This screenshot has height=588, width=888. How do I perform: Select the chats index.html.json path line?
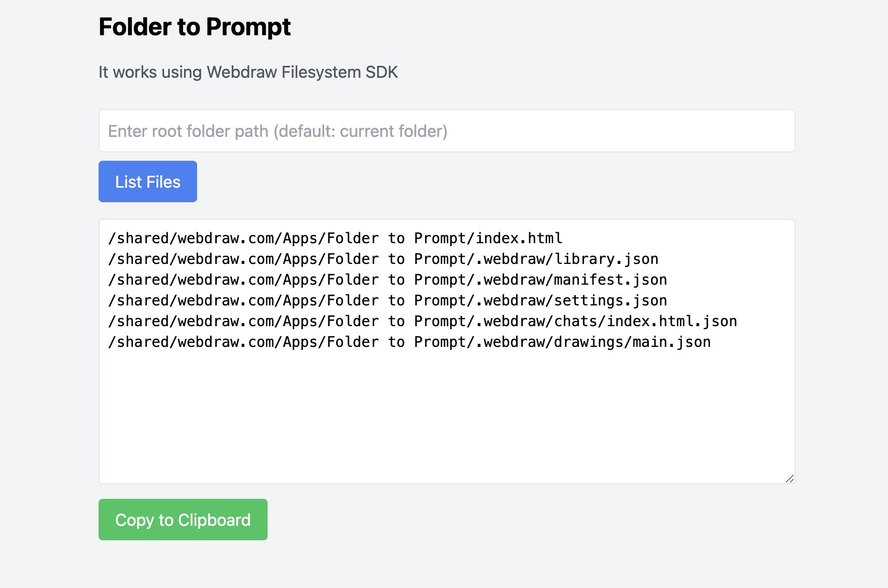point(423,321)
